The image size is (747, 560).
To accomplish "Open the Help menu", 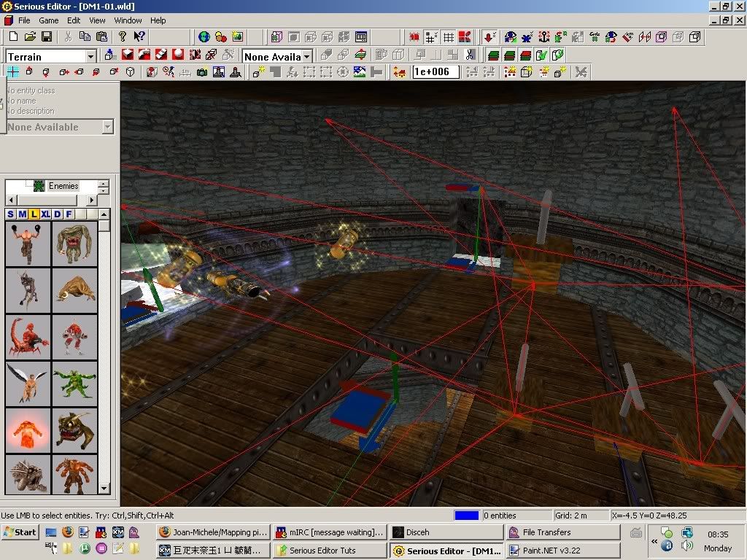I will (x=158, y=20).
